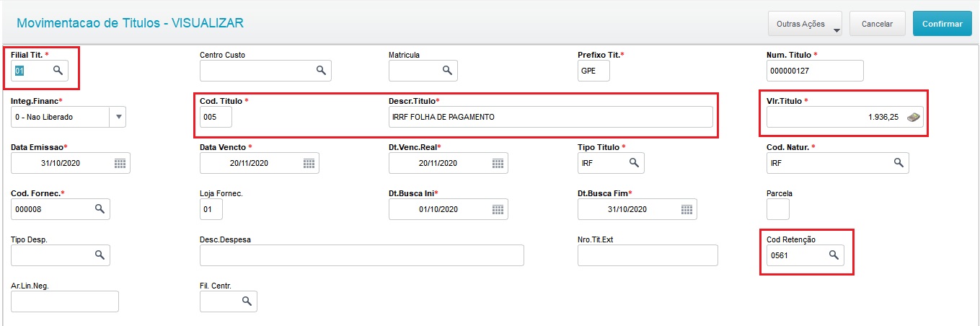Click Data Vencto date text 20/11/2020
Viewport: 980px width, 326px height.
[249, 164]
